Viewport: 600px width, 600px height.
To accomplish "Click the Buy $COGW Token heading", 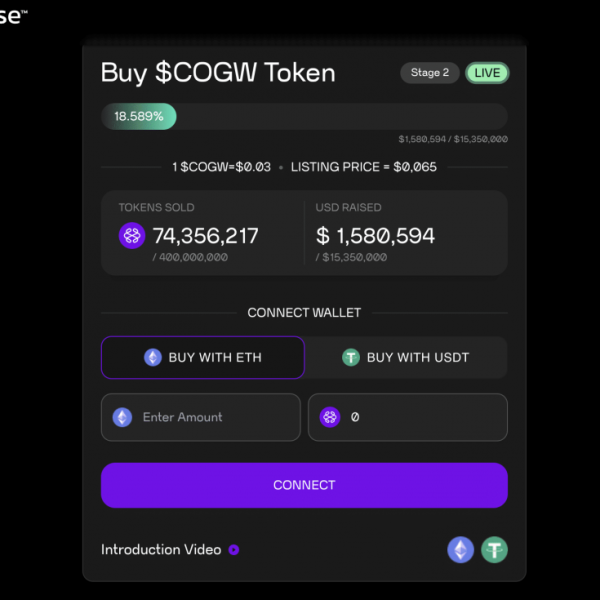I will pos(218,73).
